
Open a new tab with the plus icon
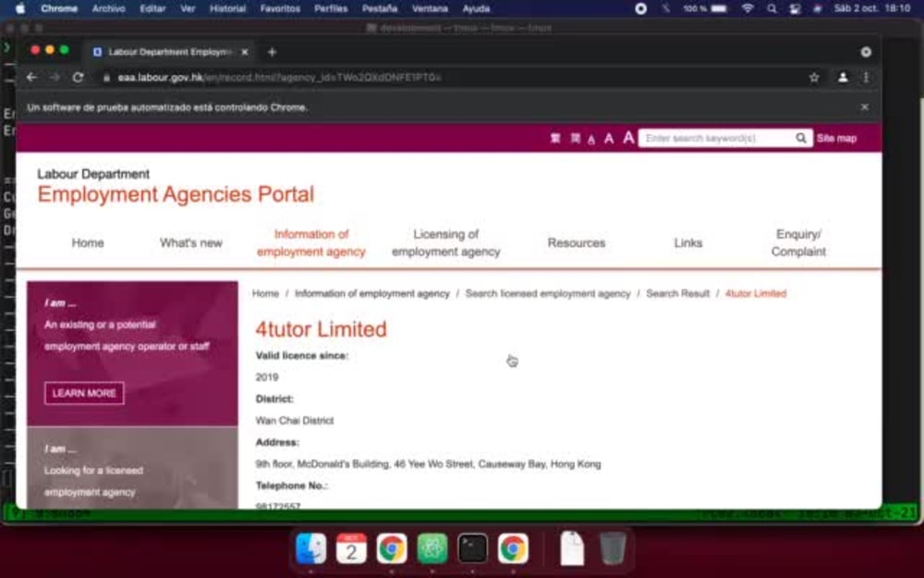coord(272,52)
